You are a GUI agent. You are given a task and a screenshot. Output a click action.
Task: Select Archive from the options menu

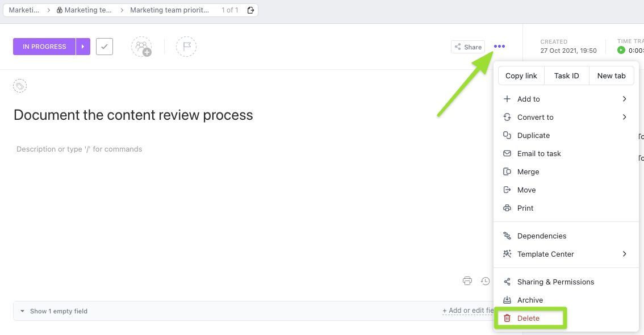pyautogui.click(x=530, y=300)
